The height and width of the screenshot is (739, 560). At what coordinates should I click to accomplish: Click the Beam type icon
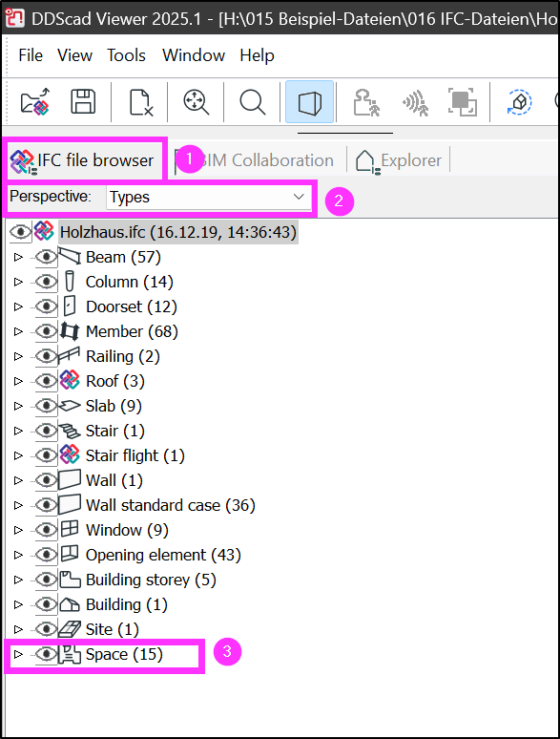click(70, 257)
